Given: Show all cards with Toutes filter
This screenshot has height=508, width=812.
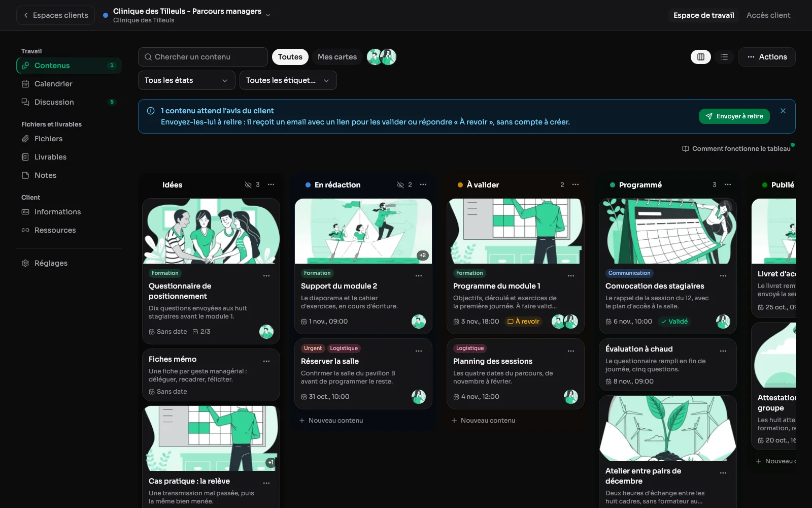Looking at the screenshot, I should (x=290, y=57).
